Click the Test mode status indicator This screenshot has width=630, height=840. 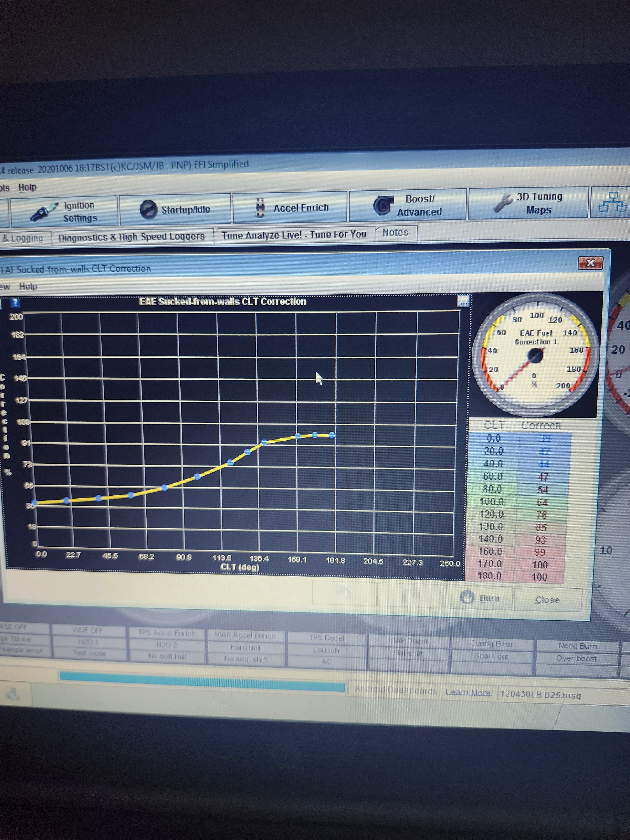90,653
